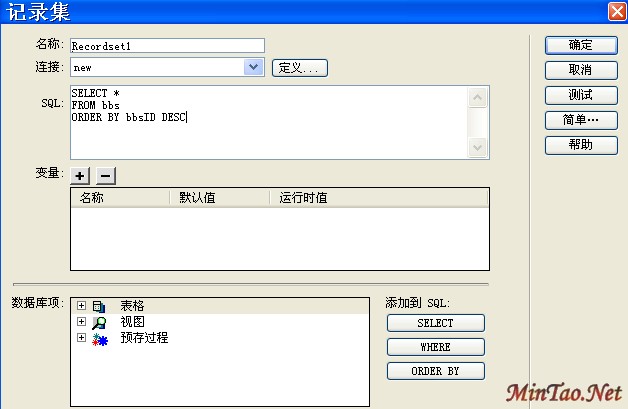Screen dimensions: 628x409
Task: Open 帮助 help
Action: pos(580,145)
